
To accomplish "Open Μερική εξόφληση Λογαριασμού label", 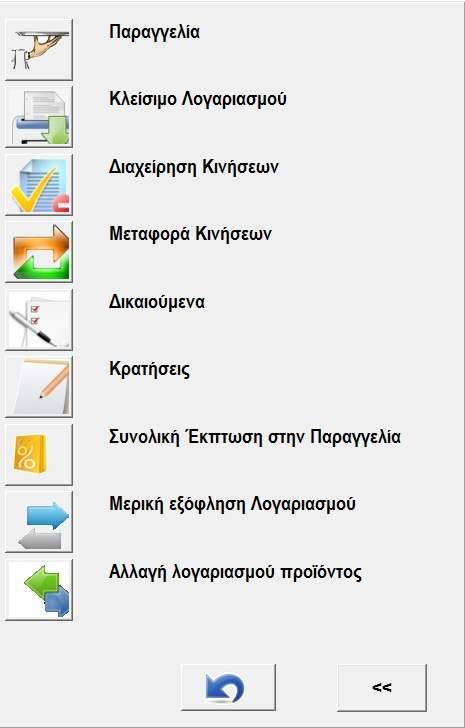I will click(x=232, y=504).
